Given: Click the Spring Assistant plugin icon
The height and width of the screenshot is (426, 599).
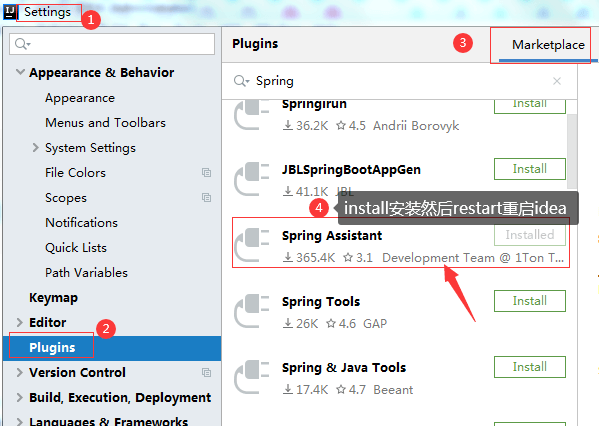Looking at the screenshot, I should pyautogui.click(x=252, y=245).
